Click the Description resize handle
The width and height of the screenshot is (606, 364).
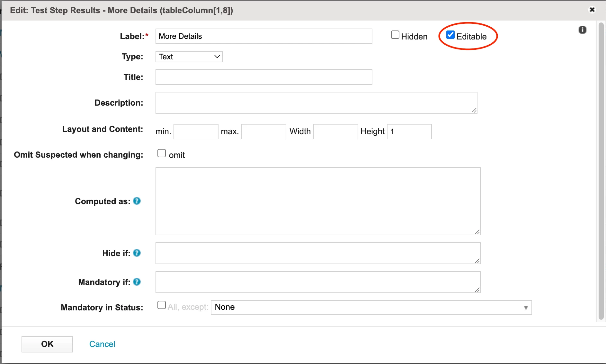(474, 110)
